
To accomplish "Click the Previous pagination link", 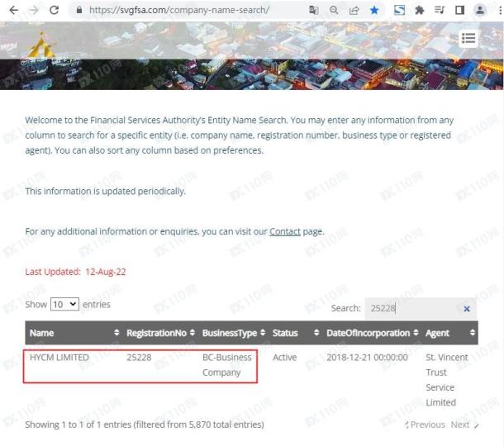I will point(425,425).
